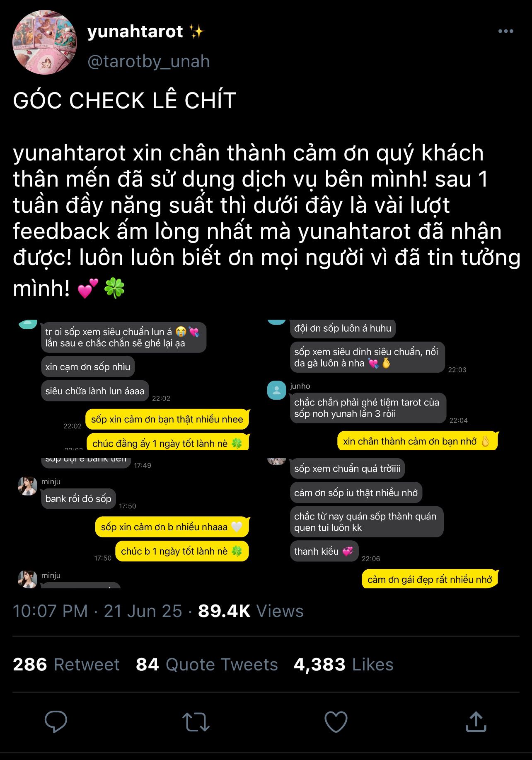Open the three-dot more options menu
This screenshot has height=760, width=532.
pyautogui.click(x=505, y=31)
